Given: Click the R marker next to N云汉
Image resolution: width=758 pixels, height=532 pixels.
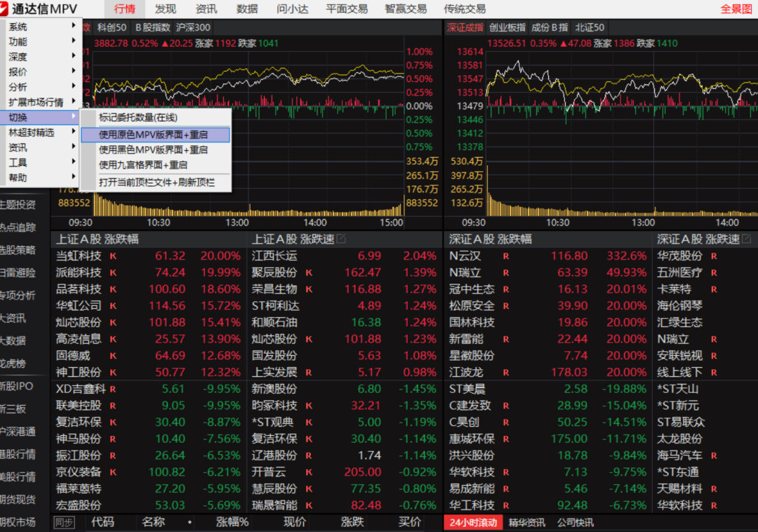Looking at the screenshot, I should (x=505, y=256).
